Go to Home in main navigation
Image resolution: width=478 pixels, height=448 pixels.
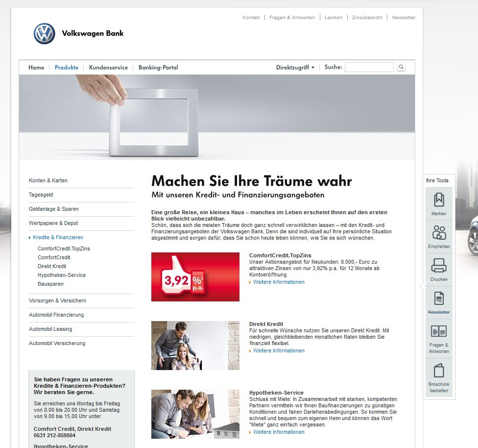pos(36,68)
